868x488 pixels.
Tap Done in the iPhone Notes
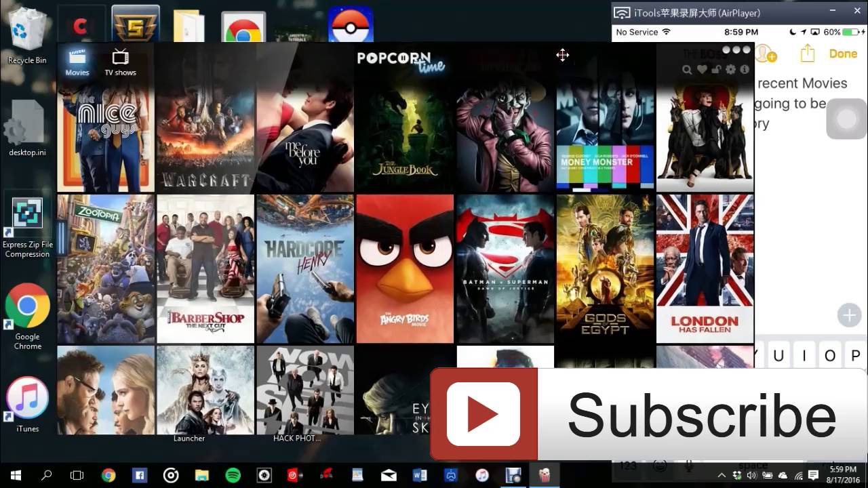[x=843, y=54]
